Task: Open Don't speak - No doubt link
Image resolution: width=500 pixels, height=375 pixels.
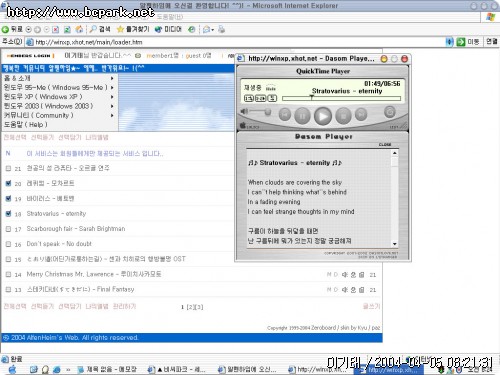Action: pyautogui.click(x=59, y=244)
